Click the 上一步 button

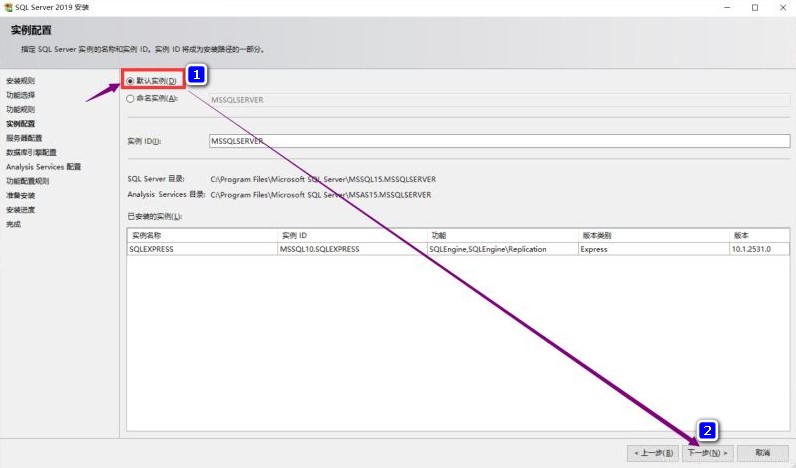click(652, 453)
